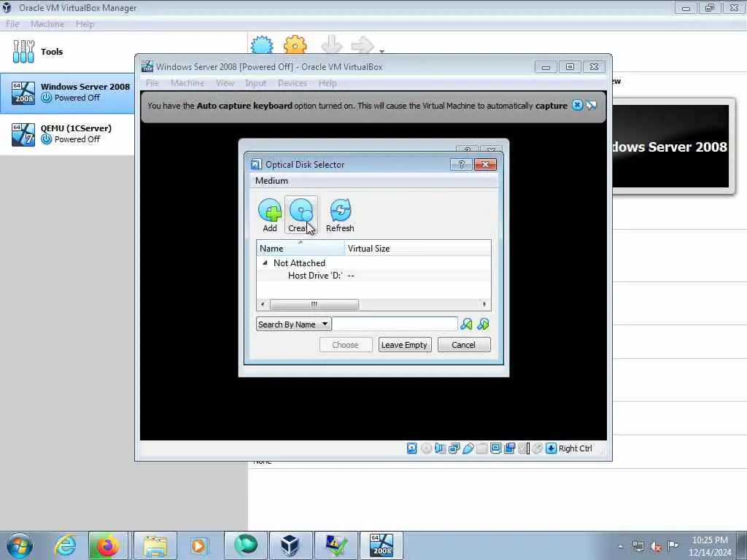Sort by Name column header
This screenshot has width=747, height=560.
click(x=301, y=248)
